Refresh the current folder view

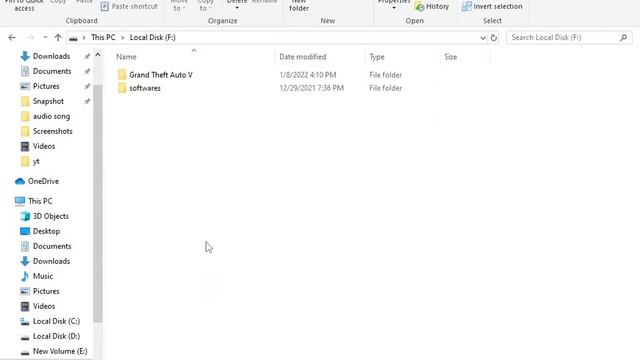[494, 38]
